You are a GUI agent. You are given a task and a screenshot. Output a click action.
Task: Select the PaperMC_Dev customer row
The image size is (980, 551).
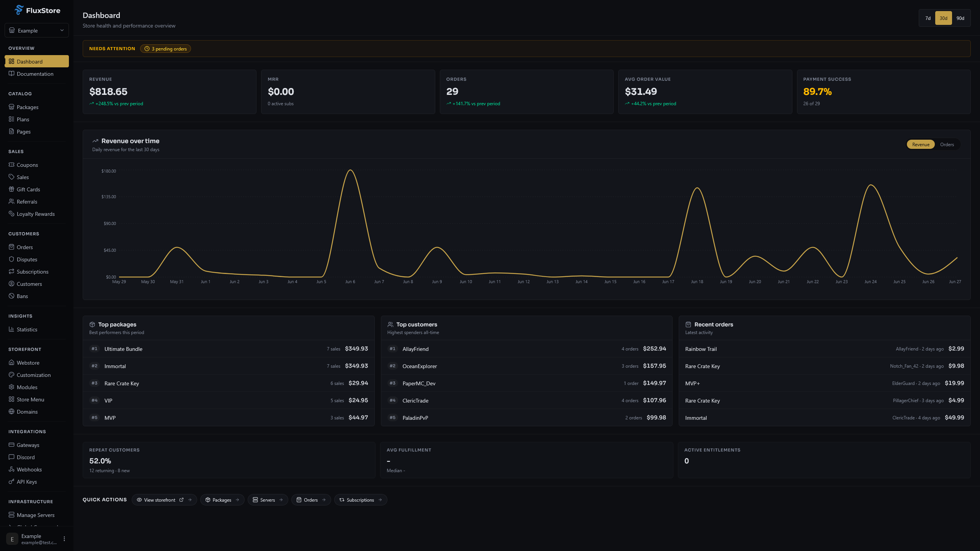click(527, 383)
